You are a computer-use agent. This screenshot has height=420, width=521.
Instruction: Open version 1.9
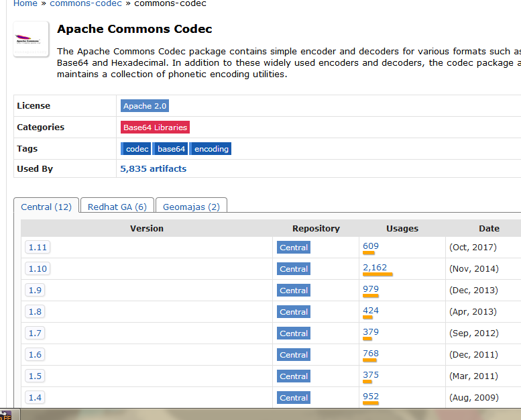pos(35,291)
